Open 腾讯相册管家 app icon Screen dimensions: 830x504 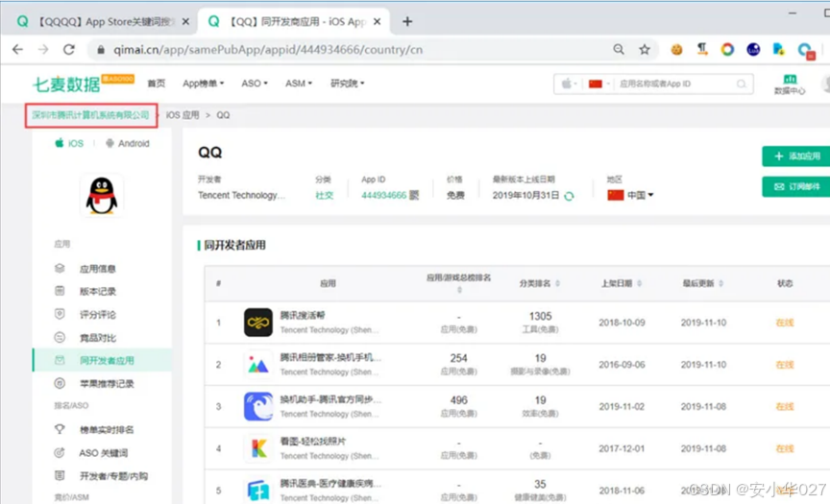tap(258, 365)
